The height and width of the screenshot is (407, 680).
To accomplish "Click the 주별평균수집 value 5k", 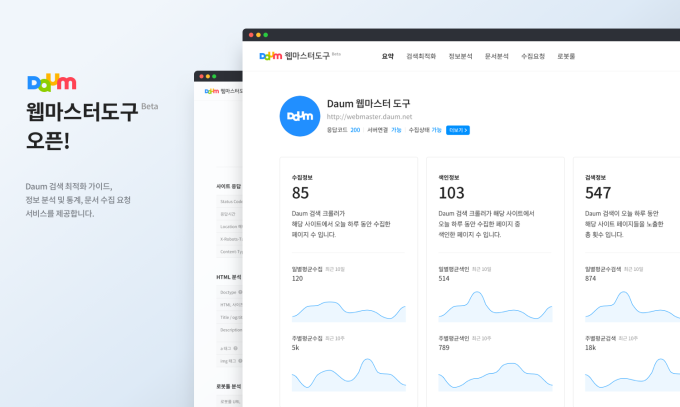I will pos(295,348).
